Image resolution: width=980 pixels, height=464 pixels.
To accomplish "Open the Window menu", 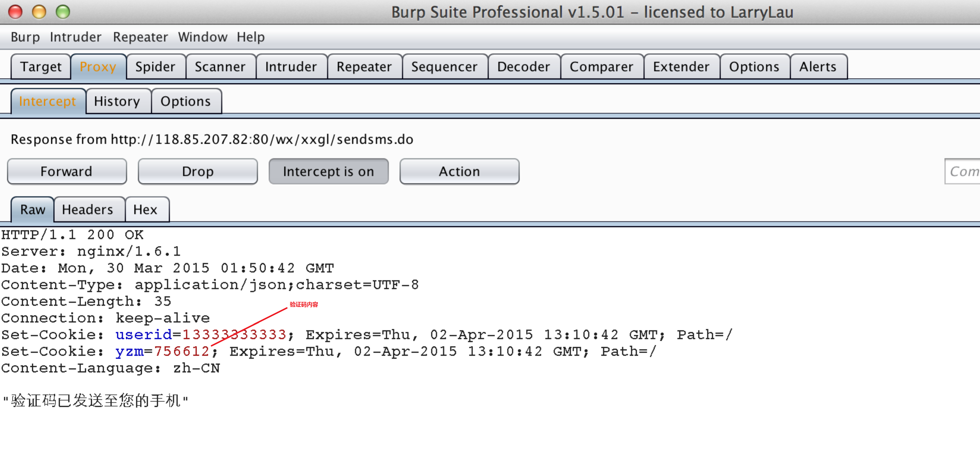I will tap(202, 37).
